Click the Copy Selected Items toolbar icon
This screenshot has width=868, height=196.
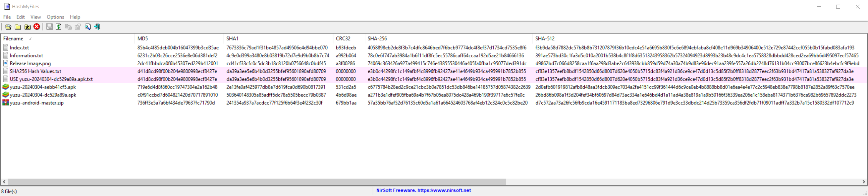click(x=68, y=27)
